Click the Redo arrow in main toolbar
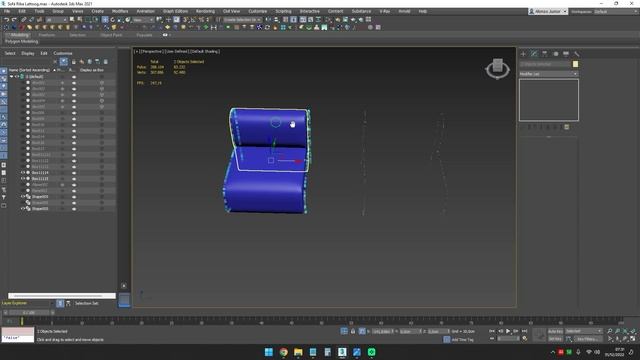 pyautogui.click(x=14, y=20)
